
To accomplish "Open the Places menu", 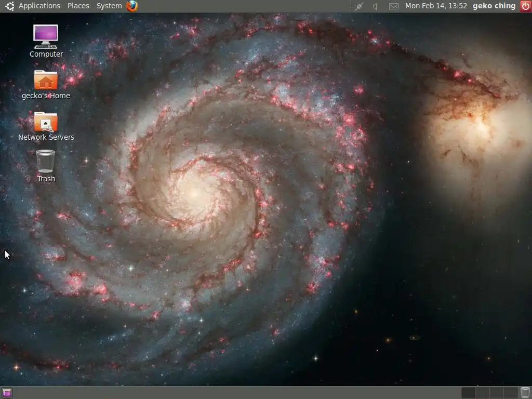I will [x=78, y=6].
